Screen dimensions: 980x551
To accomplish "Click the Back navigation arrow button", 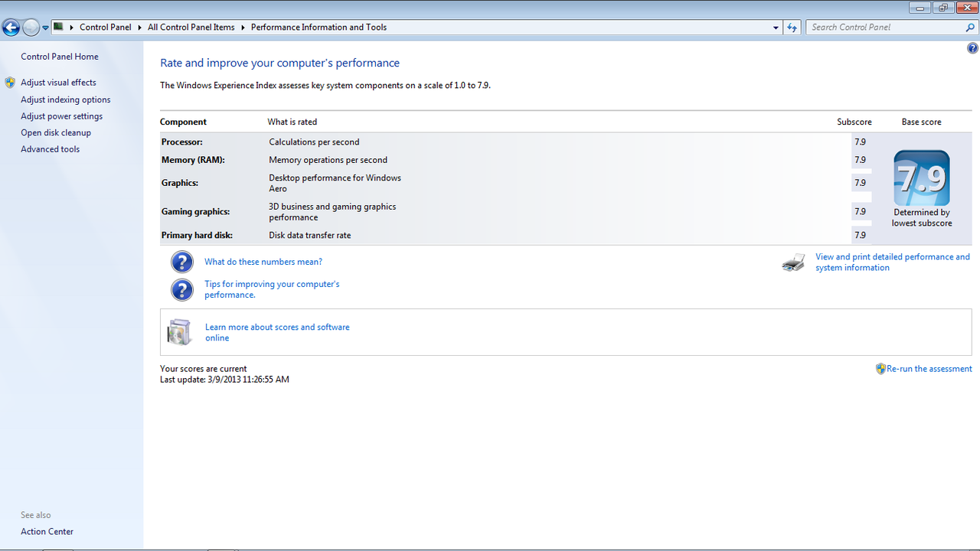I will (11, 28).
